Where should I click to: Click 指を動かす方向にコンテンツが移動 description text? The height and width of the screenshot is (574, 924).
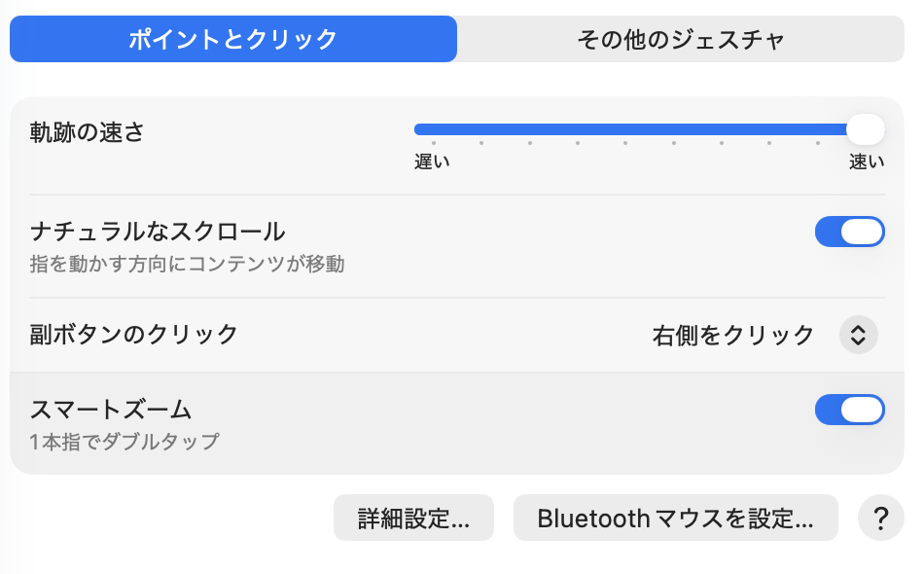click(x=187, y=264)
